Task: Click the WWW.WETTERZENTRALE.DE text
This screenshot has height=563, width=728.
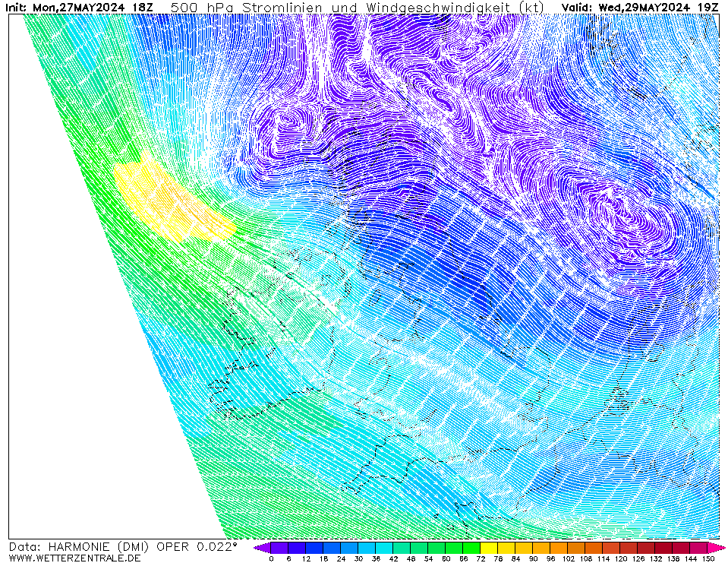Action: click(x=74, y=558)
